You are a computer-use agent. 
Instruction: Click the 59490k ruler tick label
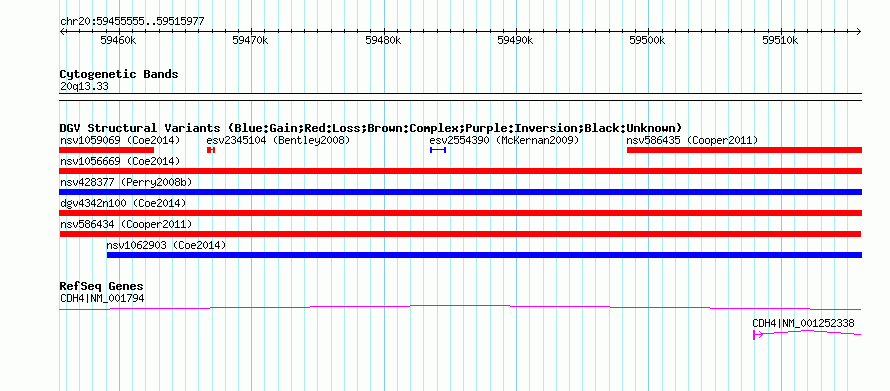[515, 40]
